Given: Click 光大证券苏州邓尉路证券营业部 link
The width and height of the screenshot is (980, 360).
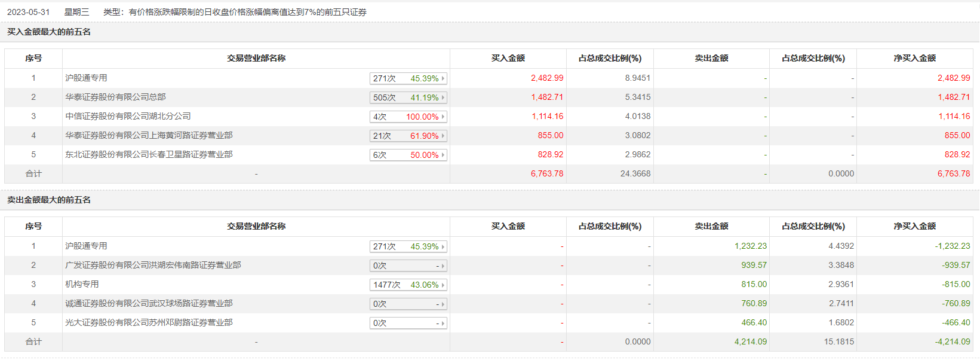Looking at the screenshot, I should (x=149, y=323).
